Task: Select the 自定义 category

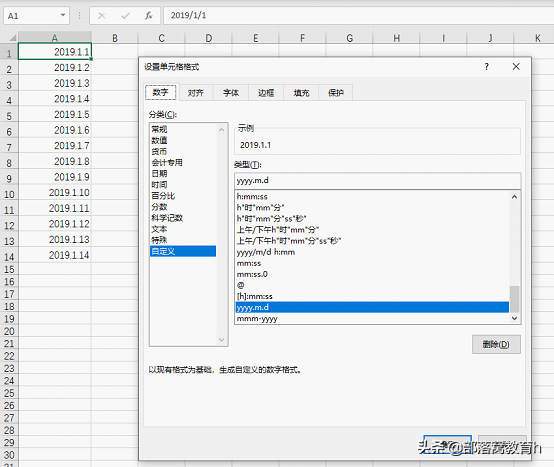Action: [x=183, y=251]
